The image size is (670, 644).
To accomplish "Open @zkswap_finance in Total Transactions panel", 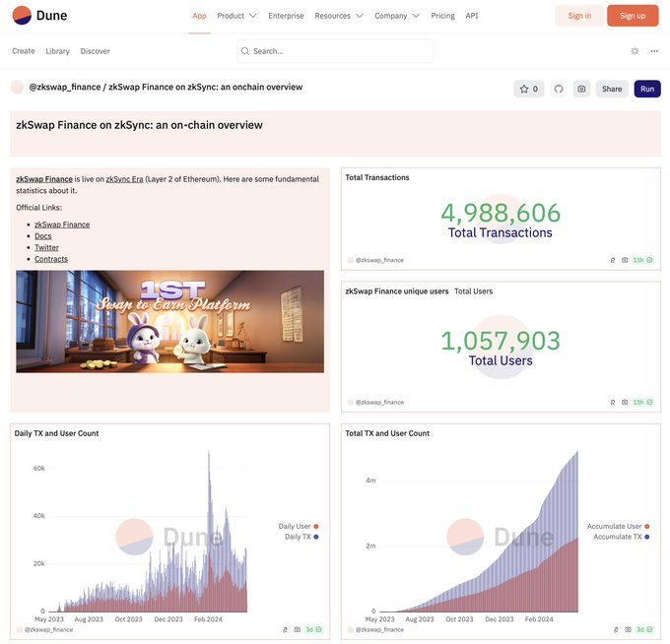I will pos(379,260).
